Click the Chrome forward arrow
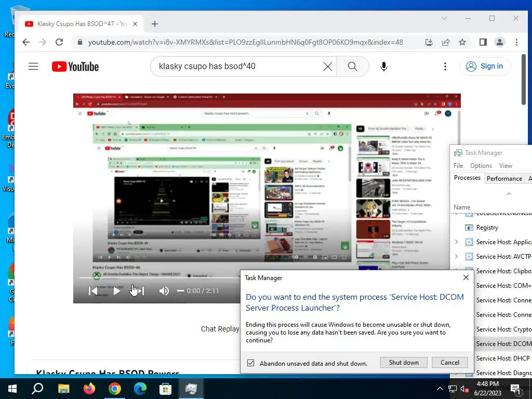Viewport: 532px width, 399px height. click(43, 42)
